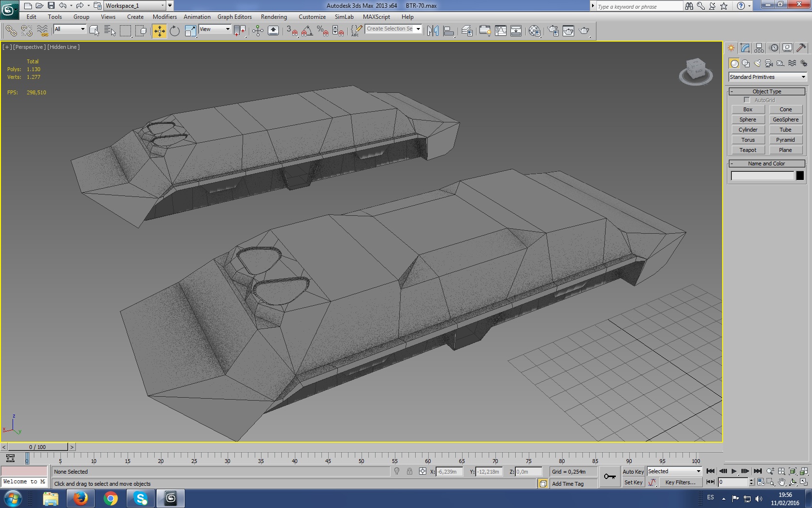Image resolution: width=812 pixels, height=508 pixels.
Task: Open the Graph Editors menu
Action: click(234, 17)
